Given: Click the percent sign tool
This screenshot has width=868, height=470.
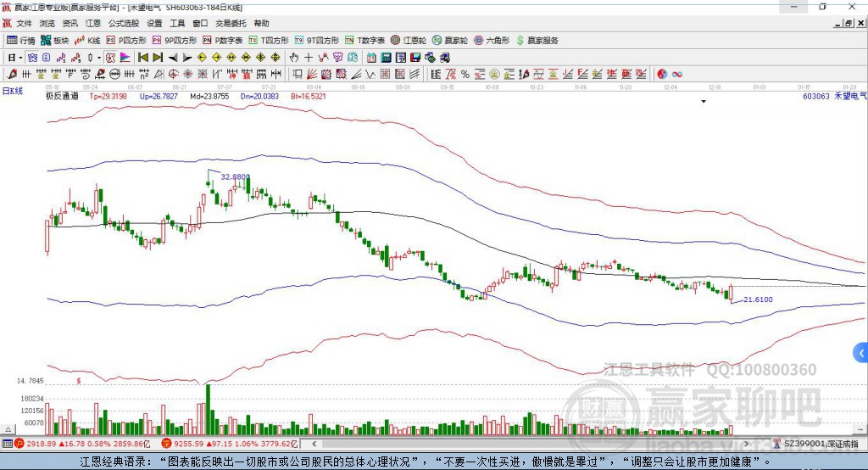Looking at the screenshot, I should coord(465,74).
